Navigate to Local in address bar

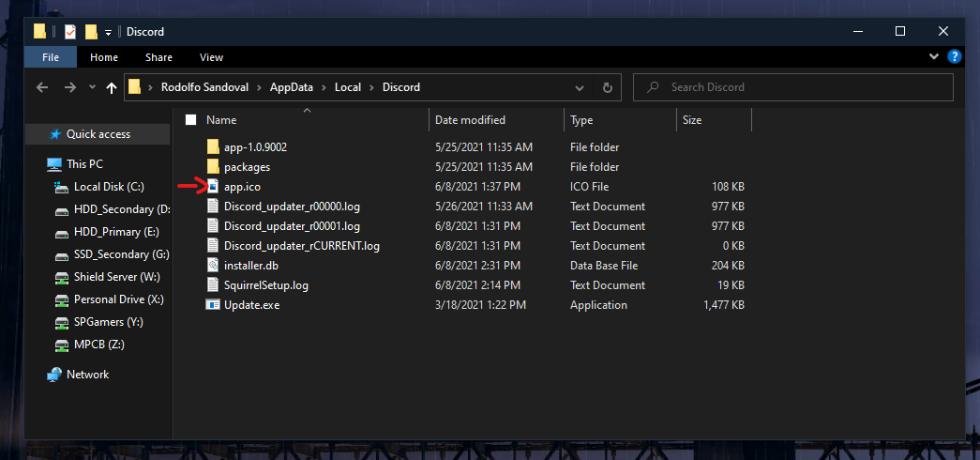(x=348, y=87)
